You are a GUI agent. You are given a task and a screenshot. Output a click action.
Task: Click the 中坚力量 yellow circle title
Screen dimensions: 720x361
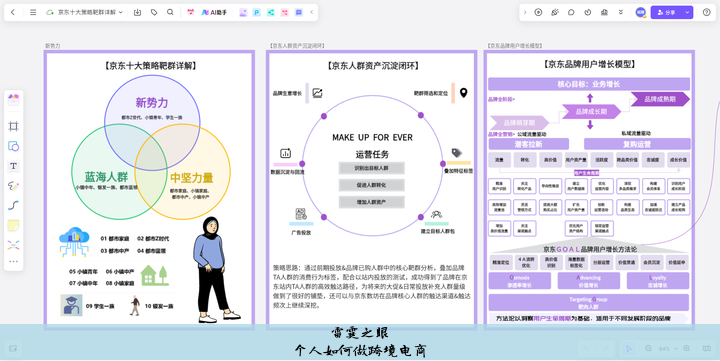(191, 178)
